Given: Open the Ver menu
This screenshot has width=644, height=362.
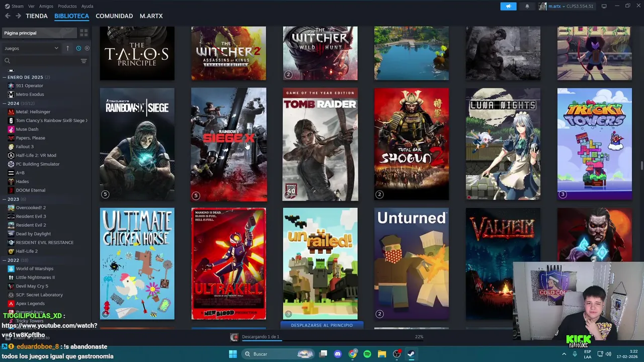Looking at the screenshot, I should (31, 6).
